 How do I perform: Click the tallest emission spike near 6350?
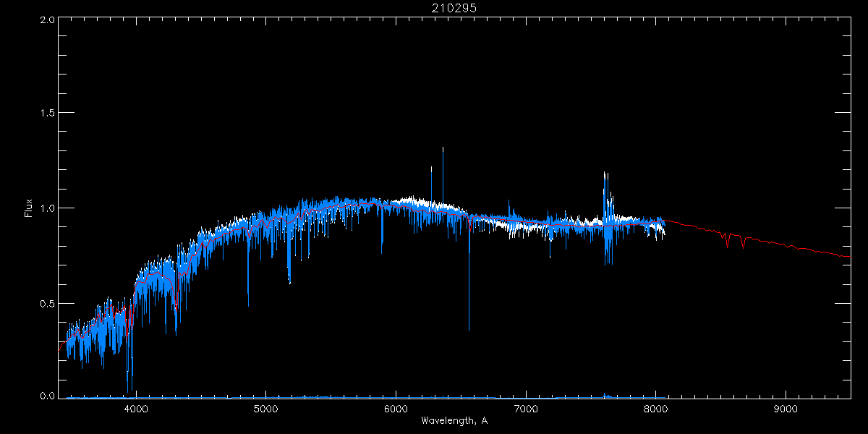[443, 177]
